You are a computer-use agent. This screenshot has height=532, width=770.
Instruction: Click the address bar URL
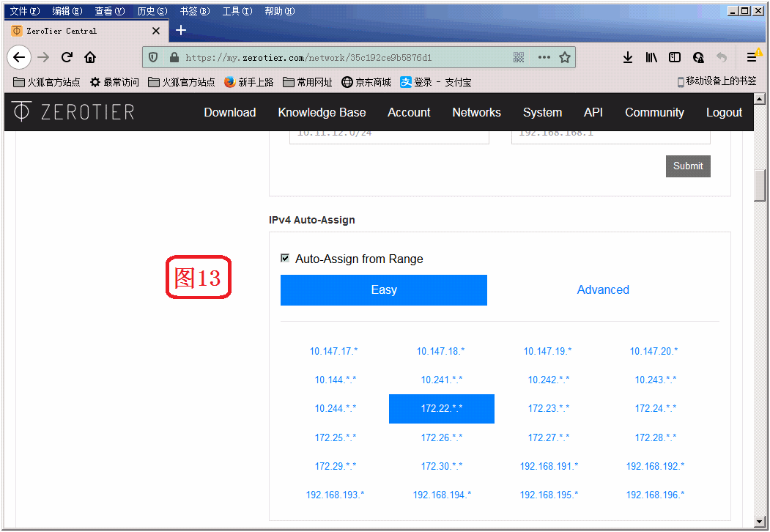[308, 57]
